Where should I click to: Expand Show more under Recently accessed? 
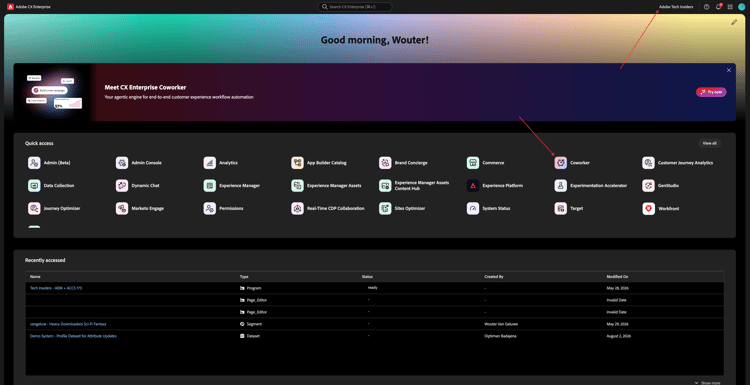tap(707, 383)
